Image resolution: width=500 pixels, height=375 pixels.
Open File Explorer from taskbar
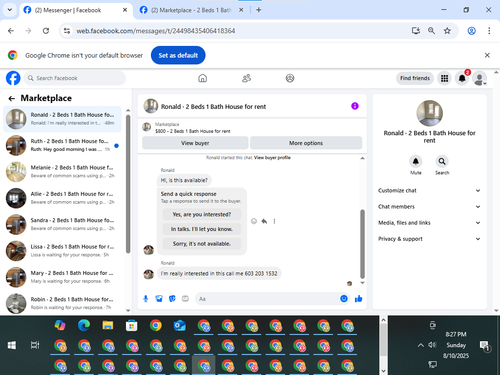[108, 325]
